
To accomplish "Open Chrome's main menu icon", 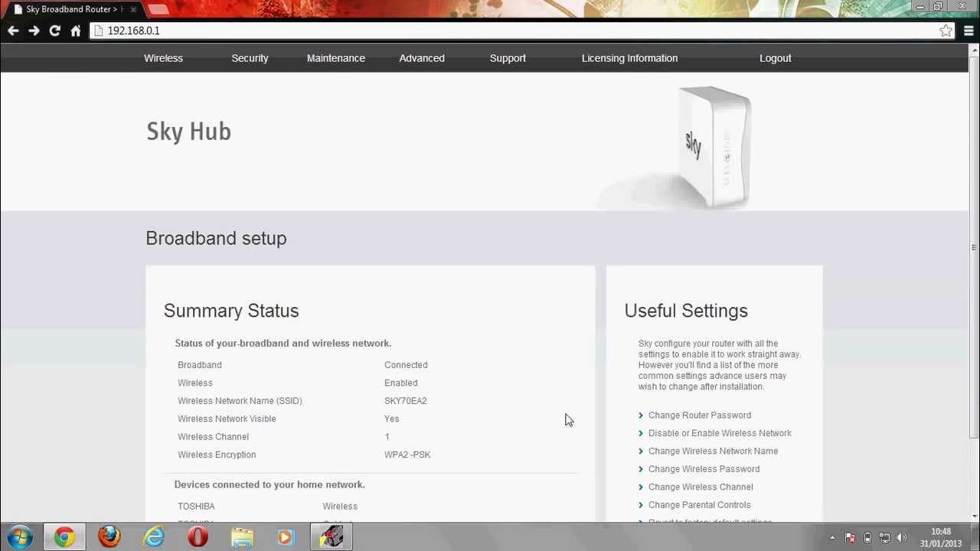I will pos(969,31).
